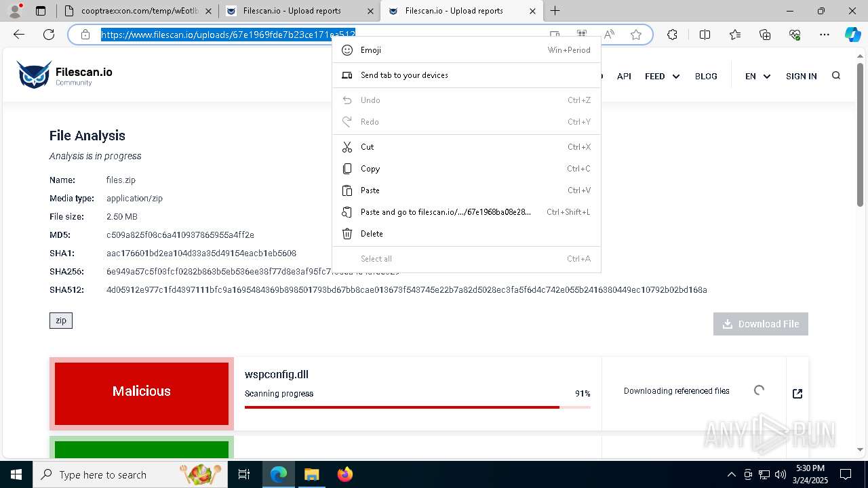Viewport: 868px width, 488px height.
Task: Expand the FEED dropdown
Action: point(662,77)
